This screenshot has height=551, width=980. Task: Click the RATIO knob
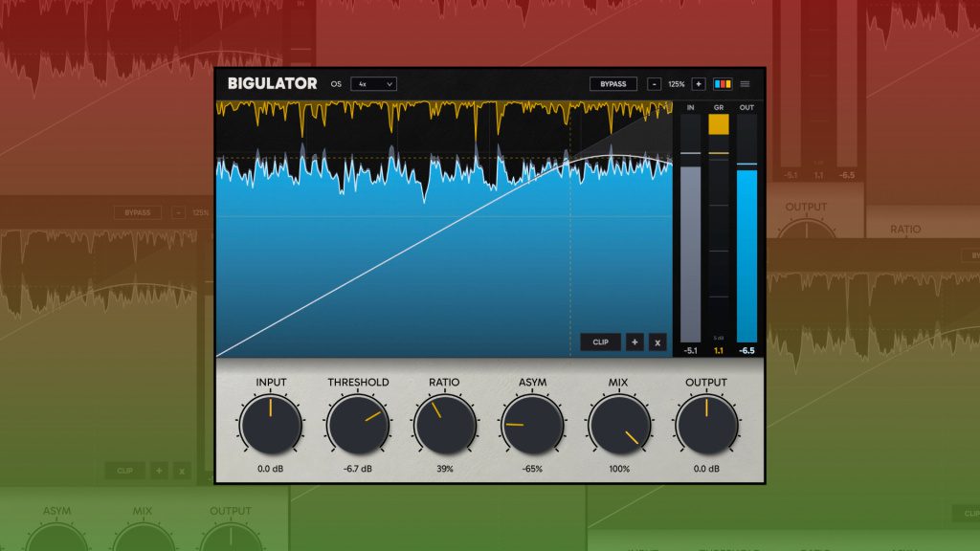[x=444, y=425]
